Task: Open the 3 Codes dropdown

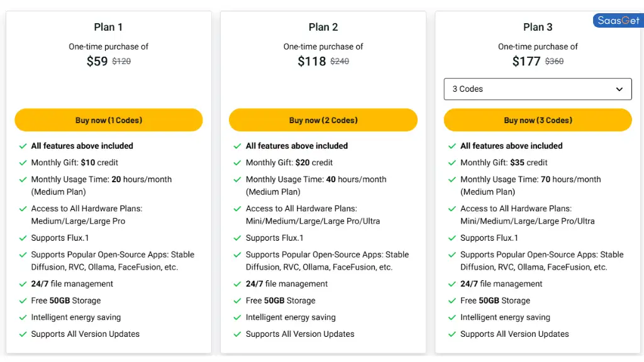Action: coord(538,89)
